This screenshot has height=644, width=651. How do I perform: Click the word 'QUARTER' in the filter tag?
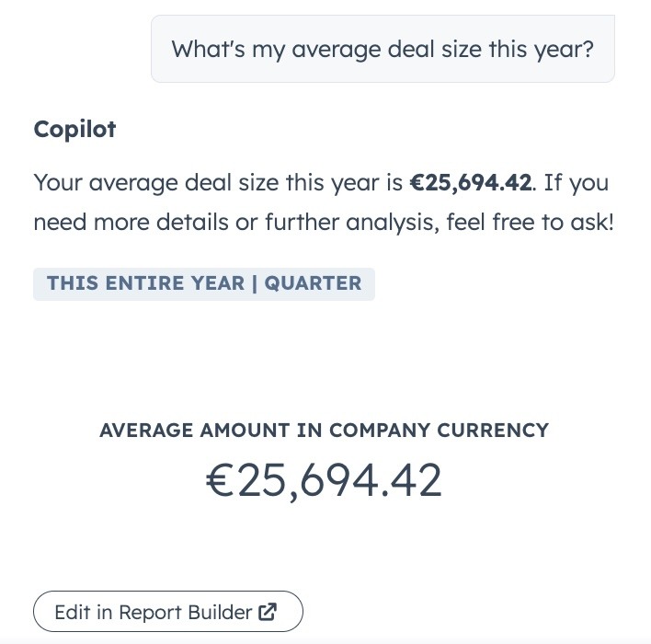pos(313,283)
